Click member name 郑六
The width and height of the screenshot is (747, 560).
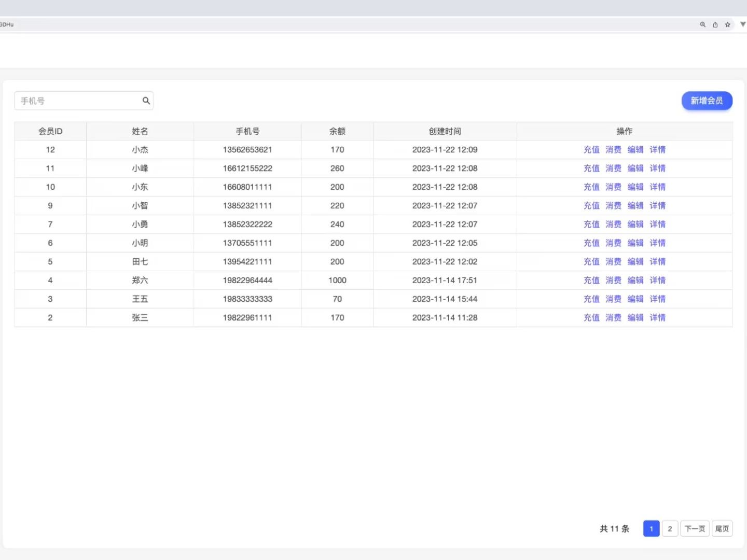pos(140,280)
